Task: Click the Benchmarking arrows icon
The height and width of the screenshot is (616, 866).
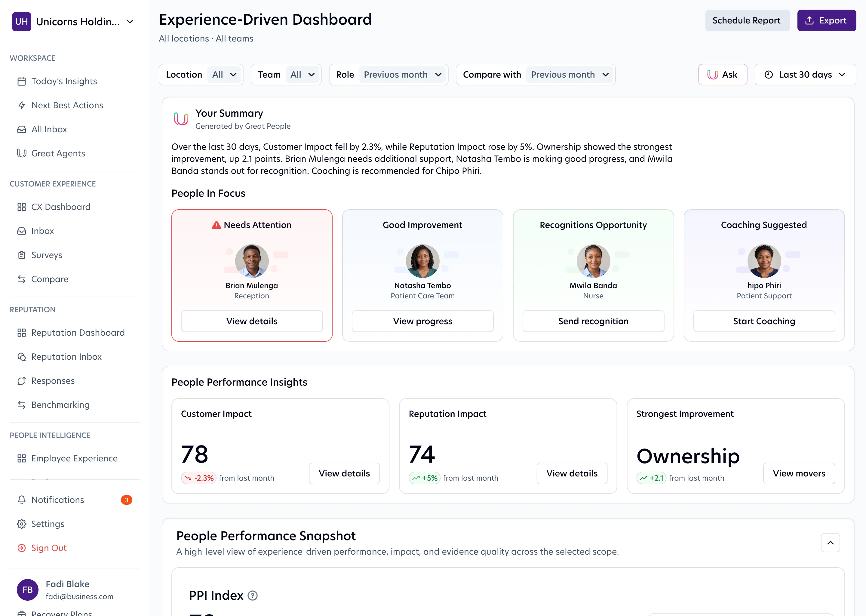Action: point(22,405)
